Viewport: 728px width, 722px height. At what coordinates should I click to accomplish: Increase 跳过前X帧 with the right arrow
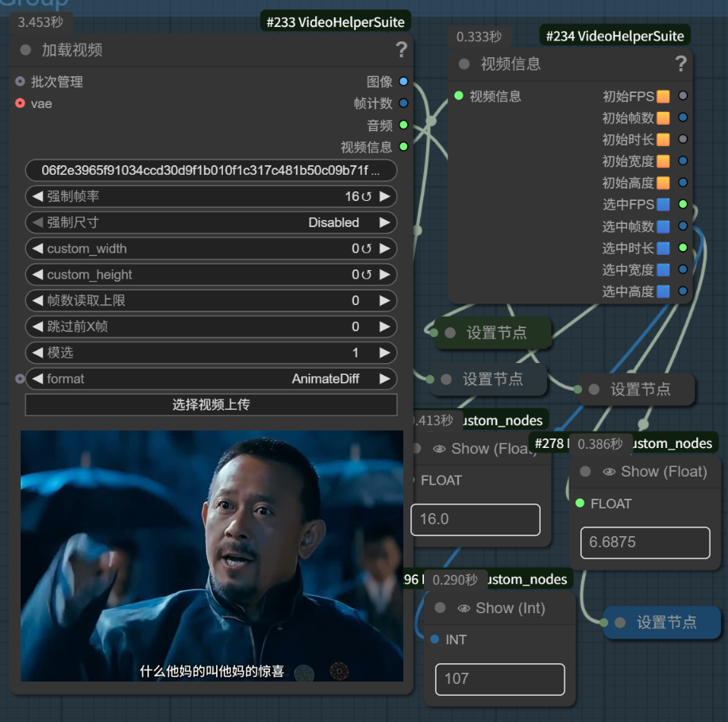click(x=384, y=326)
